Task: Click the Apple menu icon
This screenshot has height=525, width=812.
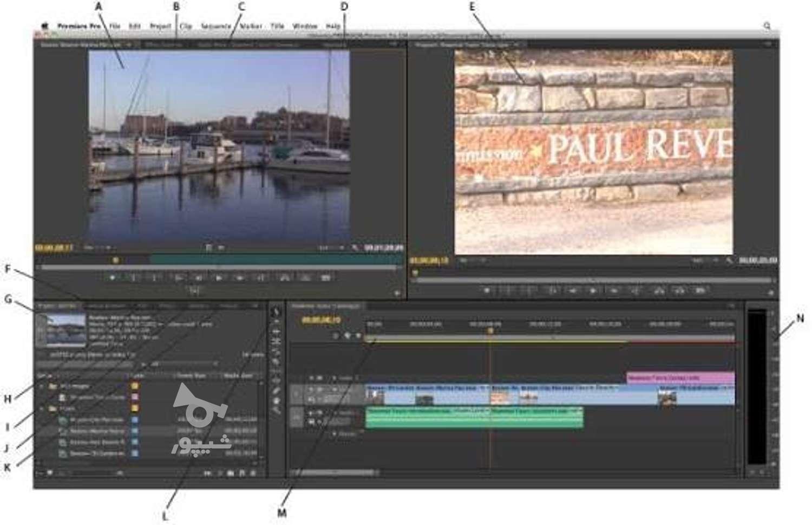Action: pos(45,26)
